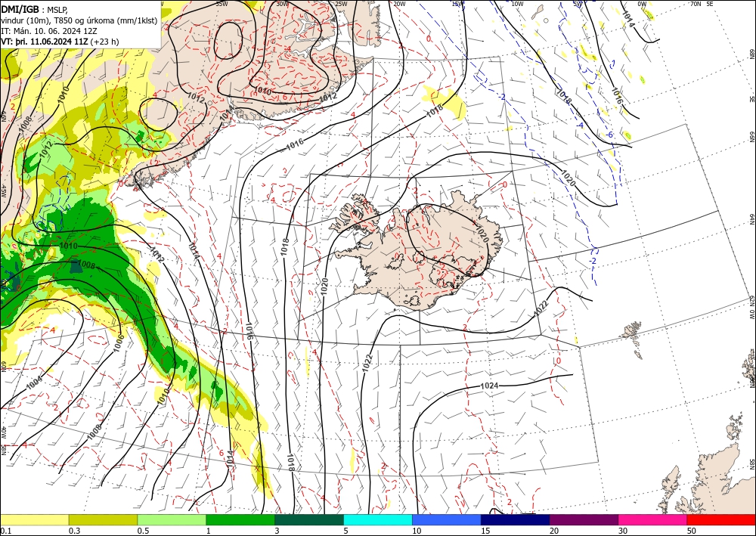Click the "68N" latitude label
This screenshot has height=536, width=756.
[x=751, y=54]
